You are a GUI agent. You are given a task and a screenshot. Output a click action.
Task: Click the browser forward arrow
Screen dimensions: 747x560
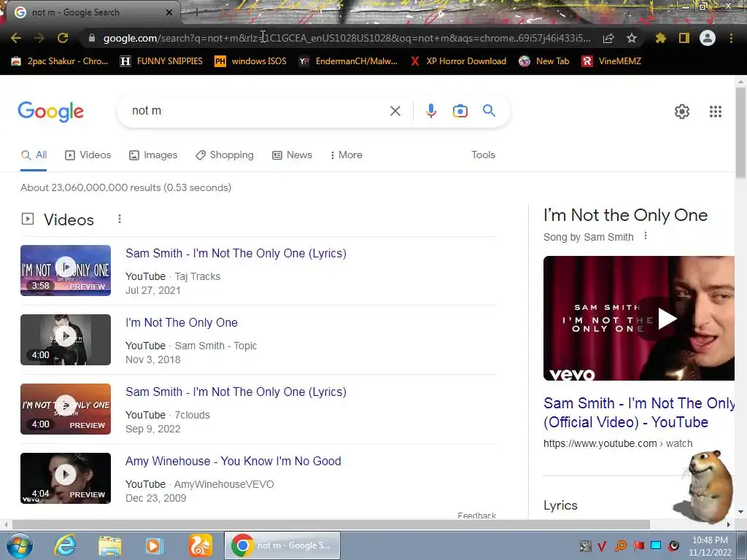[x=39, y=38]
